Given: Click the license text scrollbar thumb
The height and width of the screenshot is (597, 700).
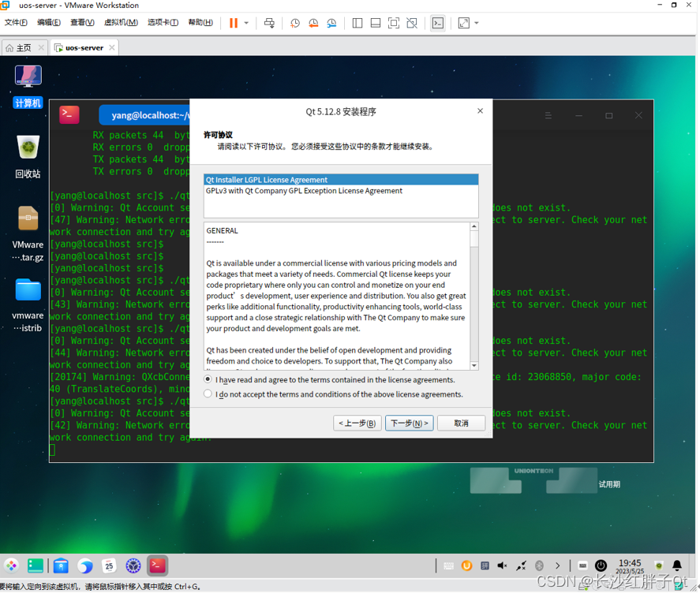Looking at the screenshot, I should [474, 239].
